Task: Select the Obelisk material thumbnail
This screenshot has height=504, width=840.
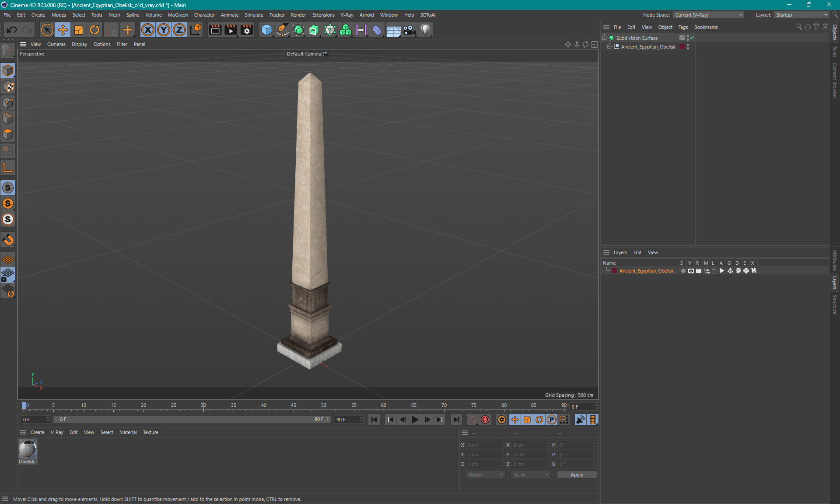Action: click(x=28, y=449)
